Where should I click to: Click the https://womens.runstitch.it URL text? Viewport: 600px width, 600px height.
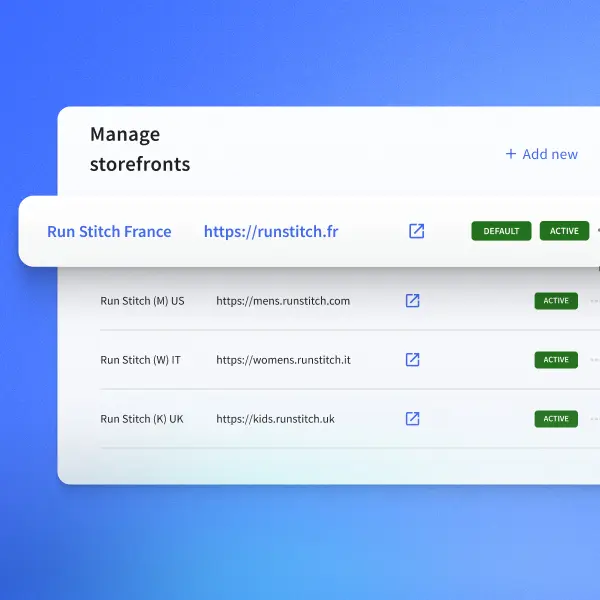284,360
